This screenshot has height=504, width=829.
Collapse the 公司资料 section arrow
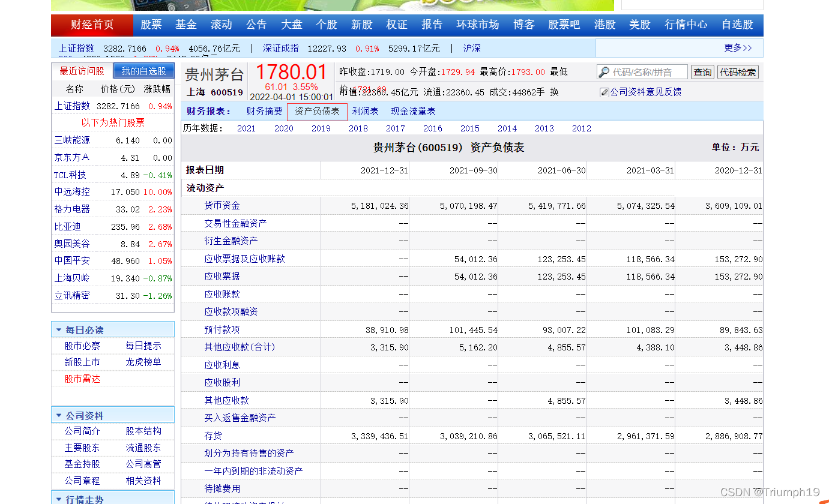tap(59, 415)
